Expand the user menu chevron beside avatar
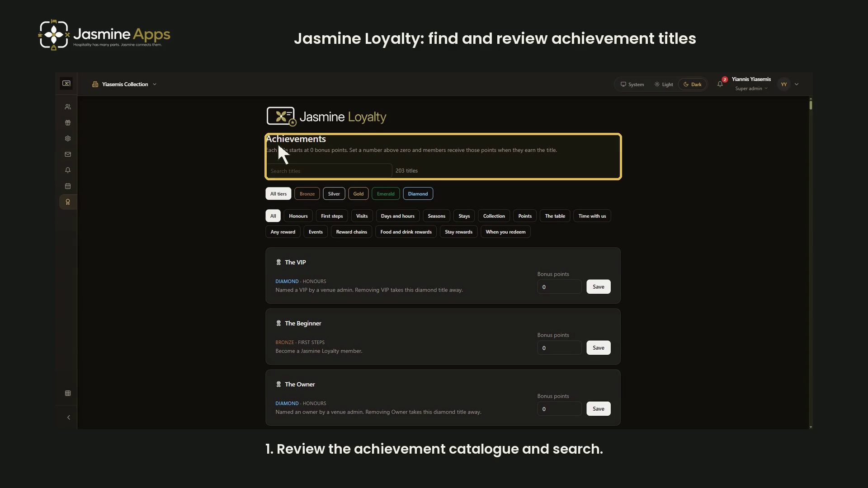This screenshot has width=868, height=488. [x=797, y=84]
